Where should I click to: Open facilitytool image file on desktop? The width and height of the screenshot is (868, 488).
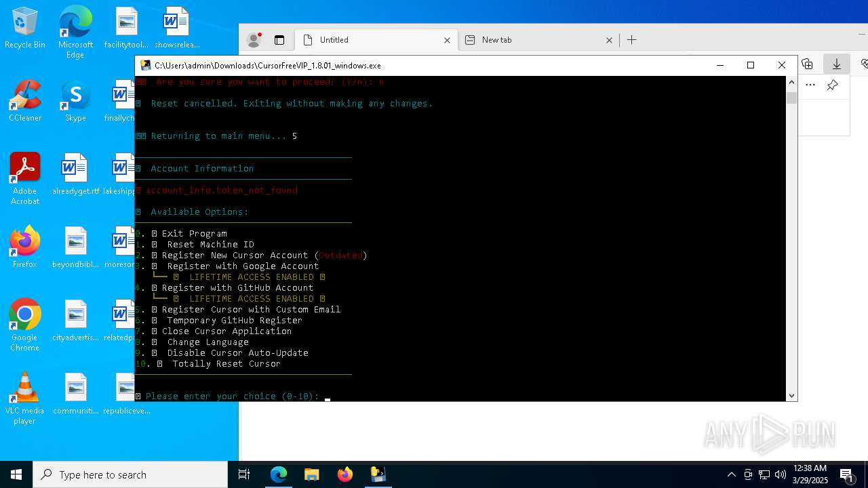pos(126,28)
